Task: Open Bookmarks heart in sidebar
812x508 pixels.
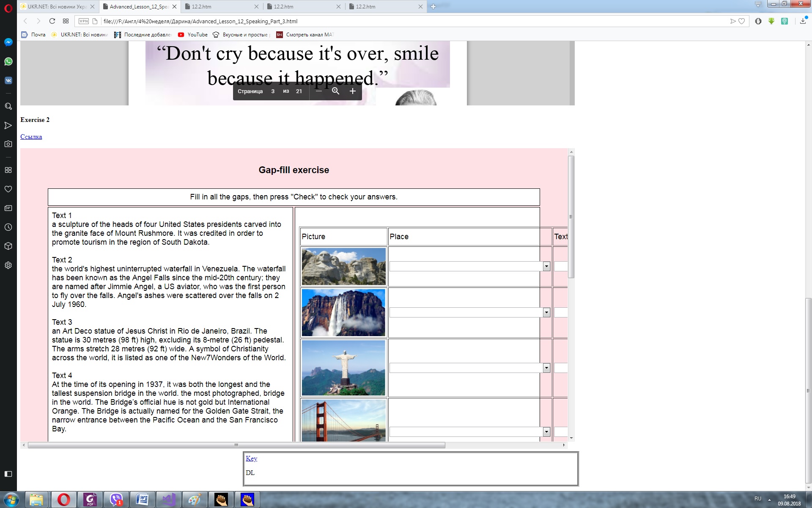Action: [8, 189]
